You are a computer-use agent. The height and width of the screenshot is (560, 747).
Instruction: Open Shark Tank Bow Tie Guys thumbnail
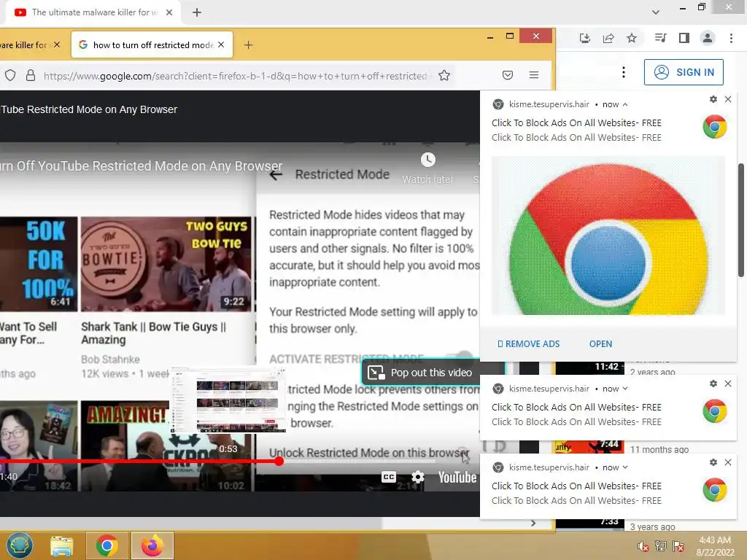coord(166,264)
